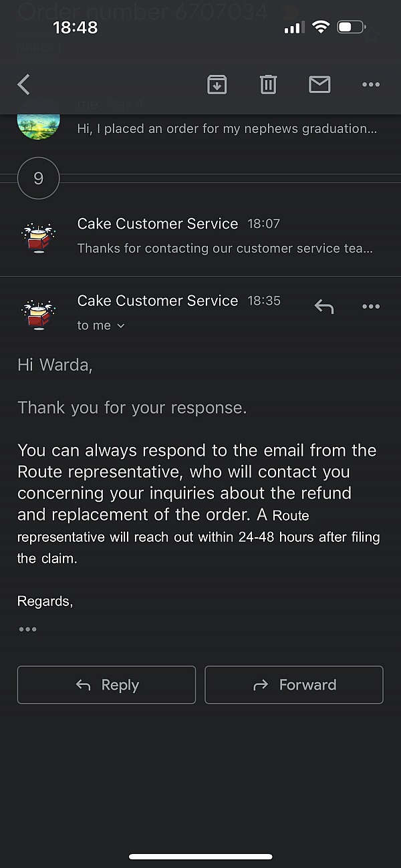Tap Reply to respond to the email
This screenshot has height=868, width=401.
(x=106, y=684)
